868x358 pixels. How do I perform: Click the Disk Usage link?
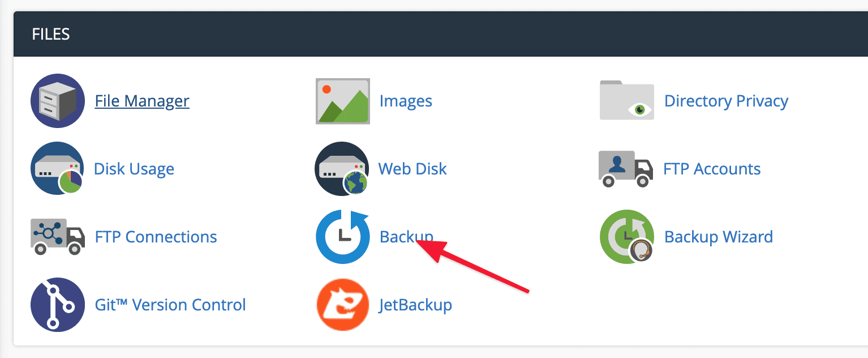(134, 169)
